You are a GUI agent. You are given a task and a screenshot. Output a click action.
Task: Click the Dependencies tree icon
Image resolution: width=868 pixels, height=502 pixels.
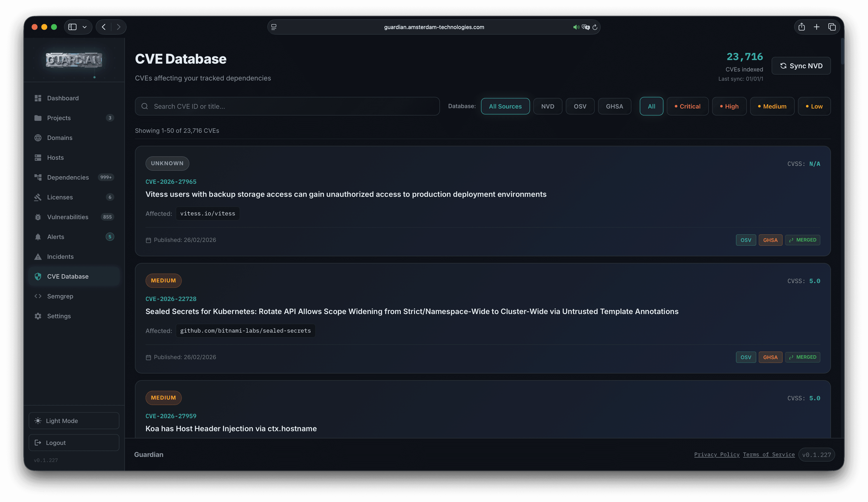38,177
